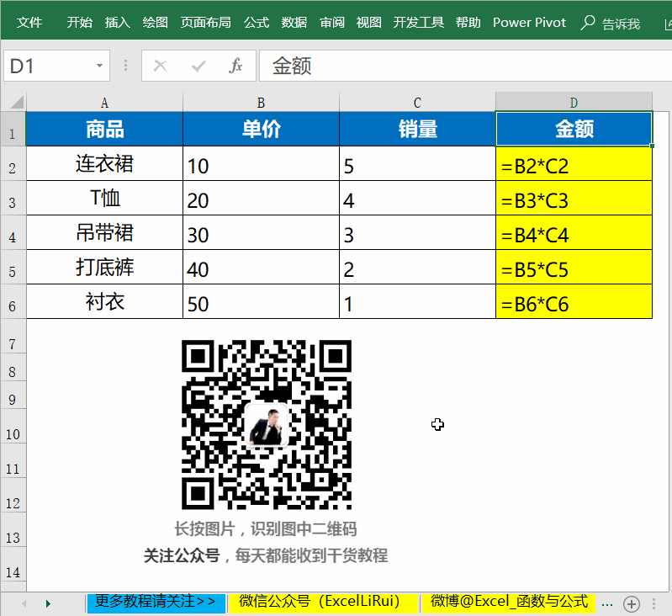
Task: Select the 连衣裙 cell
Action: (104, 164)
